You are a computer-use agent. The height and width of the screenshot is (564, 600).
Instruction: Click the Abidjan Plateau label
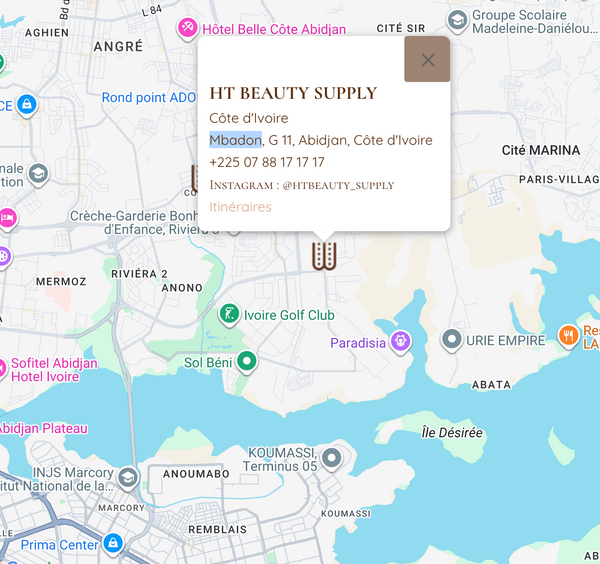pyautogui.click(x=43, y=429)
